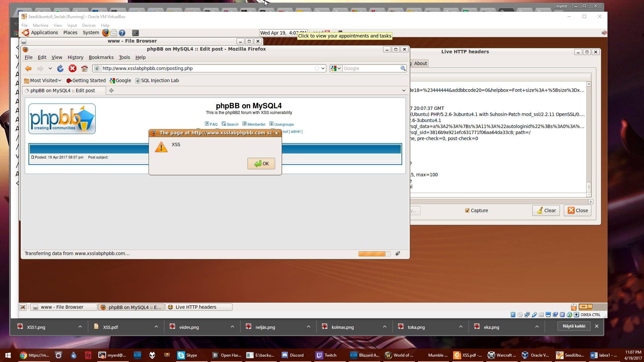Open the Firefox launcher in the GNOME panel
The height and width of the screenshot is (362, 644).
[106, 33]
